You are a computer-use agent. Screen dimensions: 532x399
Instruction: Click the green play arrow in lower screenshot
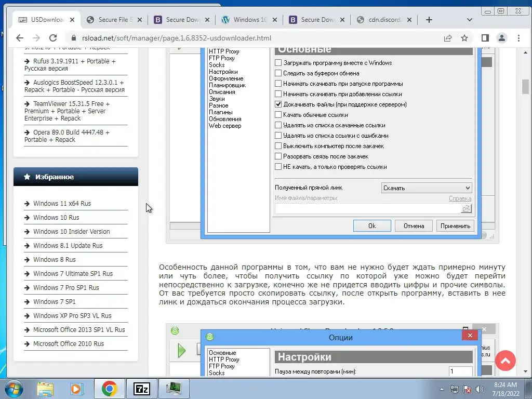point(181,351)
